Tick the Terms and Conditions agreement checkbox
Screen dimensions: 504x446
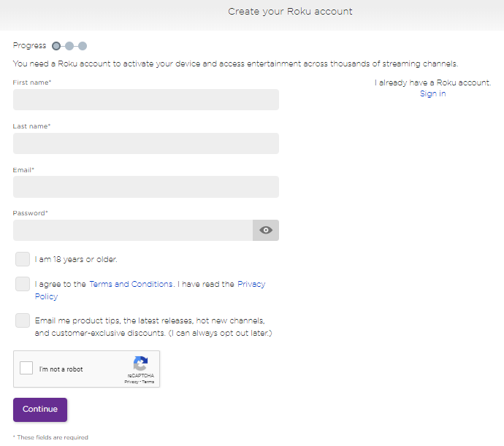pos(23,284)
